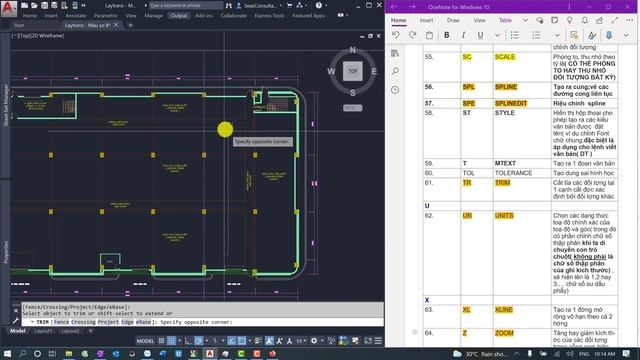Click the Redo icon in OneNote
The width and height of the screenshot is (640, 360).
click(413, 35)
